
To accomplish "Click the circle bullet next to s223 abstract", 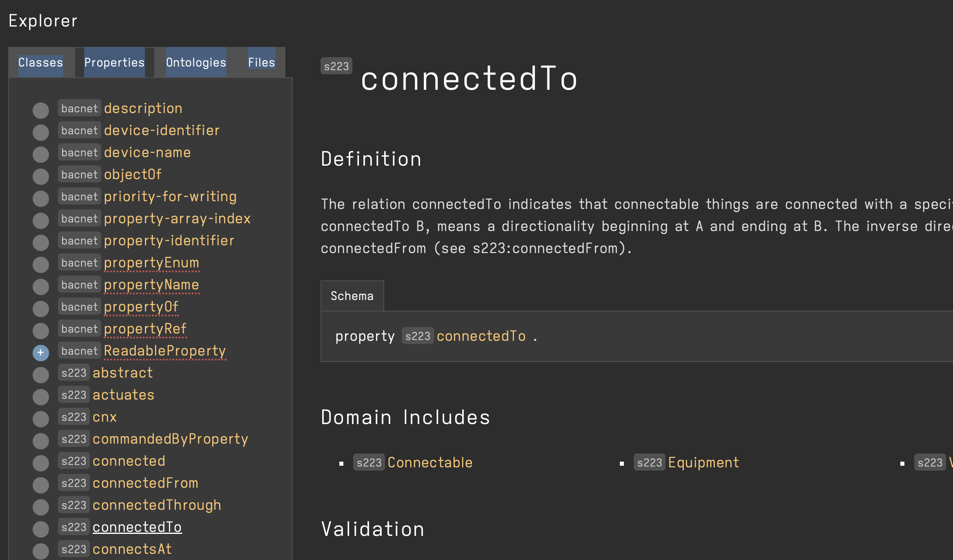I will pyautogui.click(x=41, y=374).
